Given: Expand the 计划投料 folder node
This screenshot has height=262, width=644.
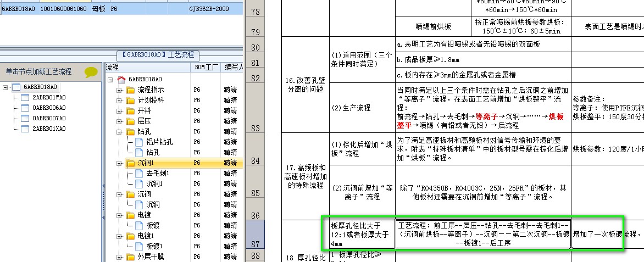Looking at the screenshot, I should click(119, 100).
